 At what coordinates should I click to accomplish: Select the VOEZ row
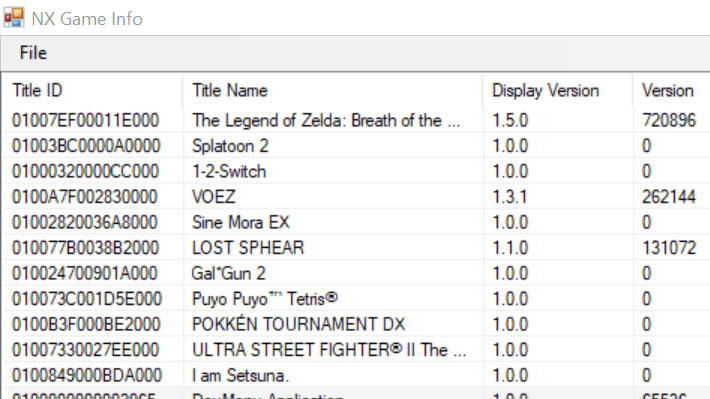coord(356,197)
